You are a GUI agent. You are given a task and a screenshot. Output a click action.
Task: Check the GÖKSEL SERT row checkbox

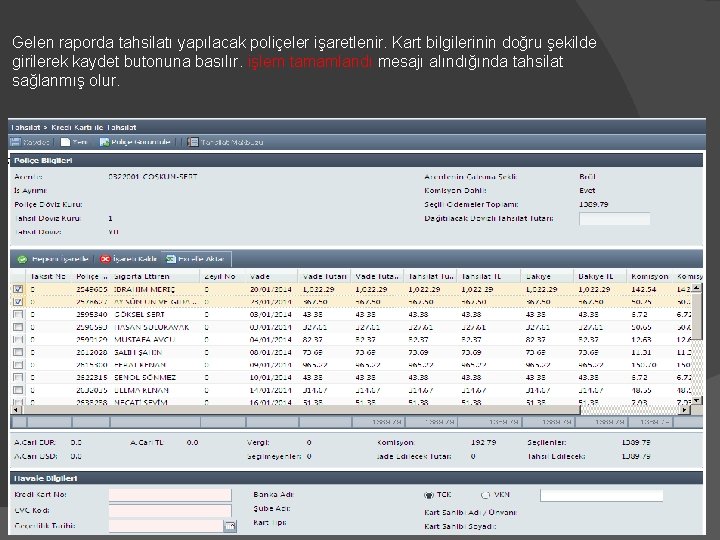click(x=18, y=315)
